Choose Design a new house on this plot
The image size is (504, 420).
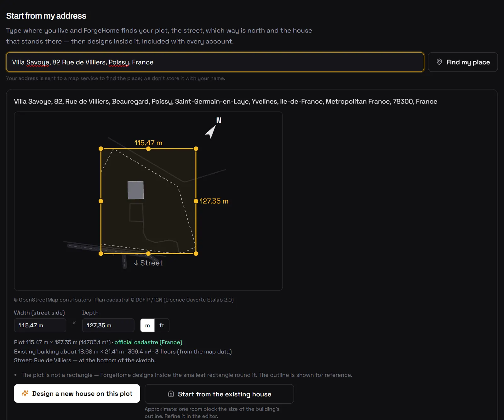click(77, 394)
